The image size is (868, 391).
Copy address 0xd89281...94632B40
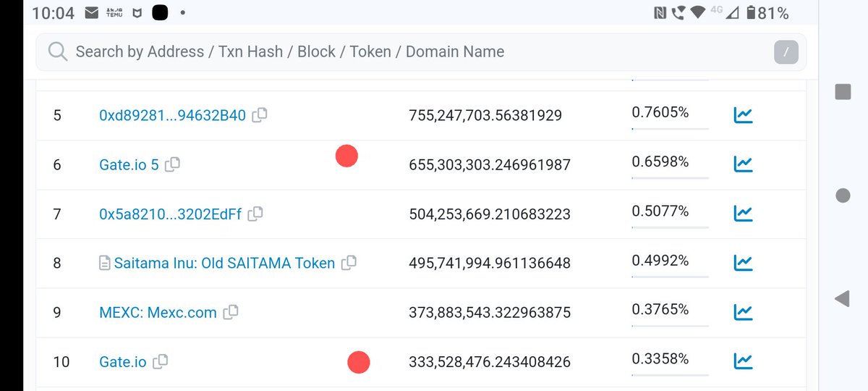(260, 114)
